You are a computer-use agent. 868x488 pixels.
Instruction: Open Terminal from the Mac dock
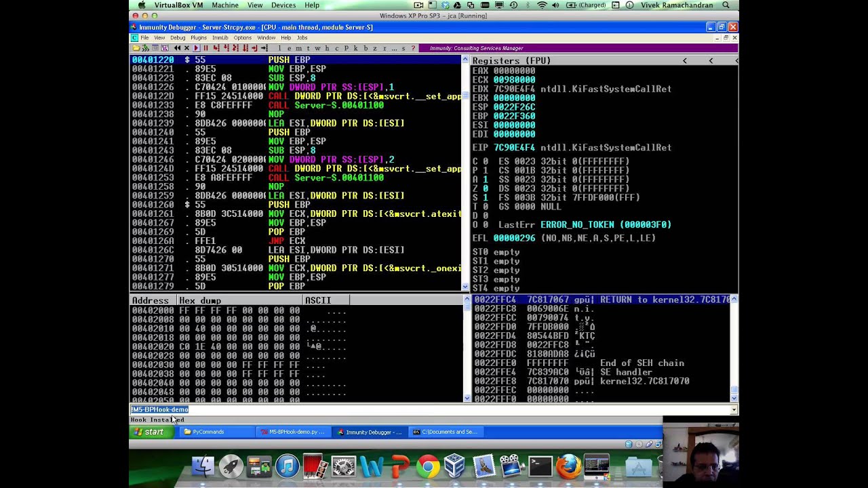(540, 466)
